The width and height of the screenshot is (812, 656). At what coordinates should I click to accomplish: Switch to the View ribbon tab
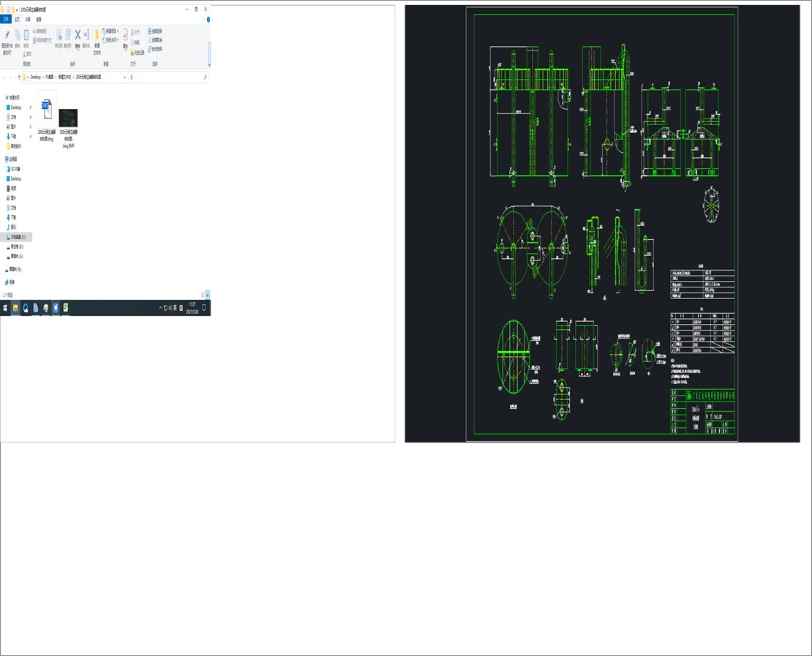[38, 19]
